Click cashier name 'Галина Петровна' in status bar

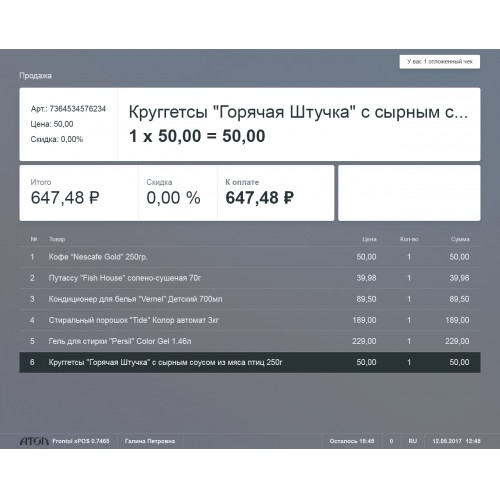[x=150, y=441]
